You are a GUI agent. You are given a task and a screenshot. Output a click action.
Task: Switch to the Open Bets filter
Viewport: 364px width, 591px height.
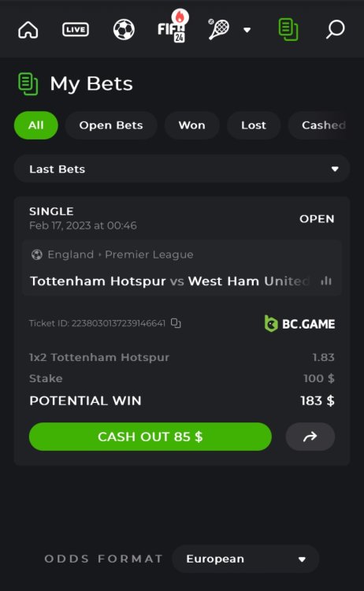pyautogui.click(x=111, y=125)
